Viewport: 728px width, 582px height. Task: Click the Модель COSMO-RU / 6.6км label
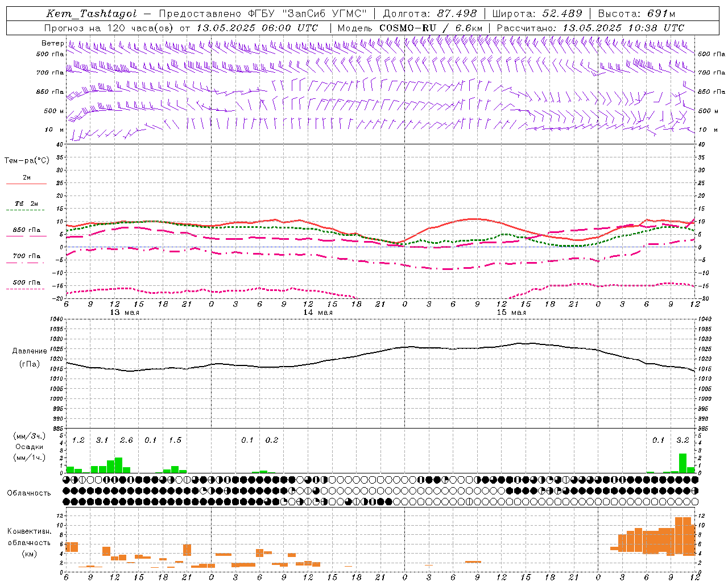pos(410,28)
